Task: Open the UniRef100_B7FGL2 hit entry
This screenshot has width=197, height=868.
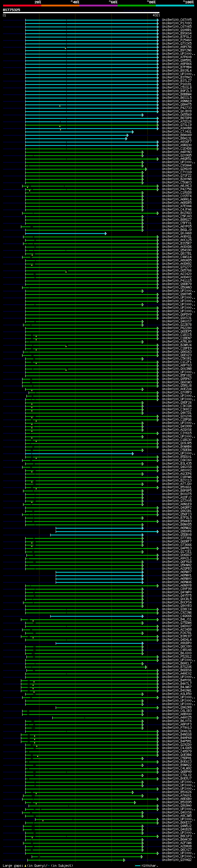Action: pyautogui.click(x=177, y=37)
